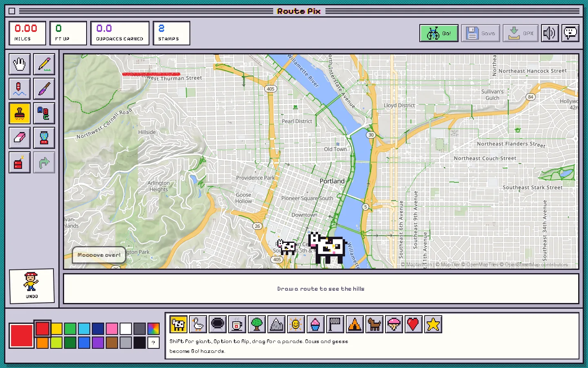Screen dimensions: 588x368
Task: Choose the red heart stamp
Action: pyautogui.click(x=414, y=324)
